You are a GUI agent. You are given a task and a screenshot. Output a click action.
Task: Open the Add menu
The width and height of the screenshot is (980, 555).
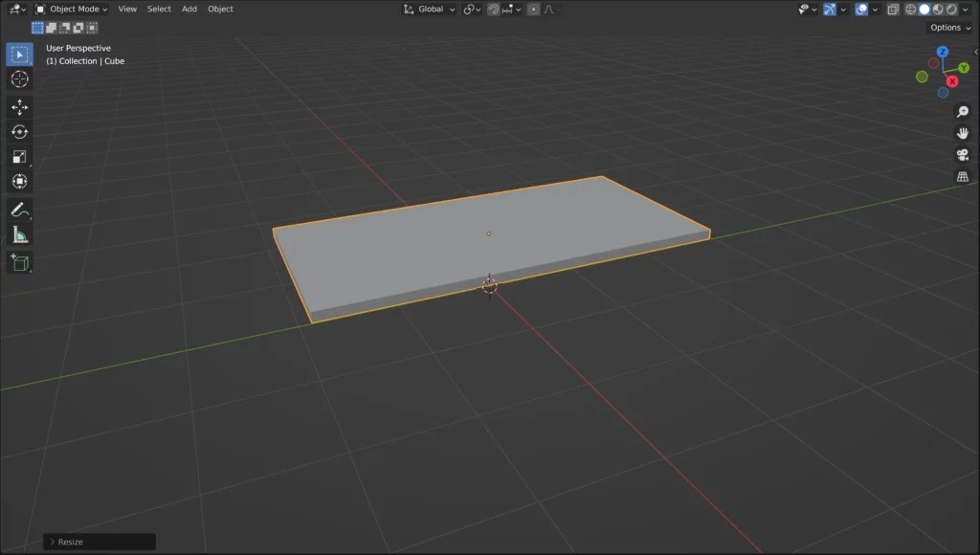pos(189,9)
